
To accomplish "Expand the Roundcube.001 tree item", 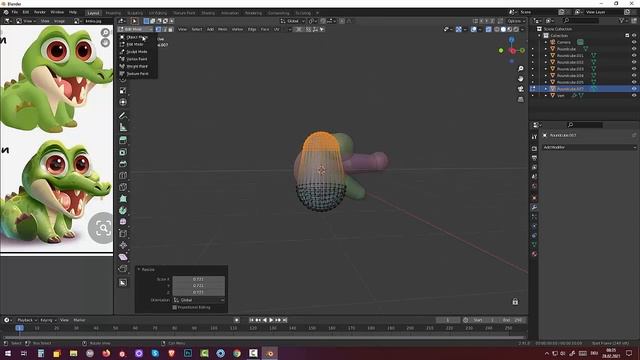I will [x=546, y=56].
